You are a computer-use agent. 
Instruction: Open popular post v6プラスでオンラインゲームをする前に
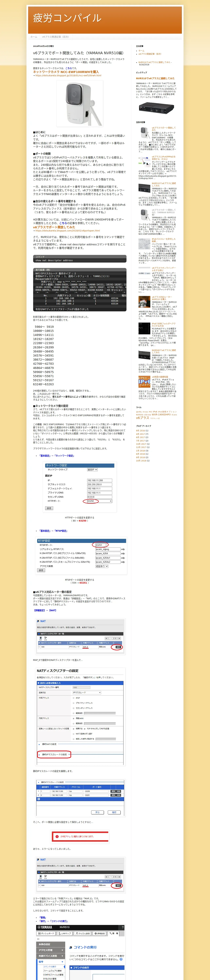point(164,269)
